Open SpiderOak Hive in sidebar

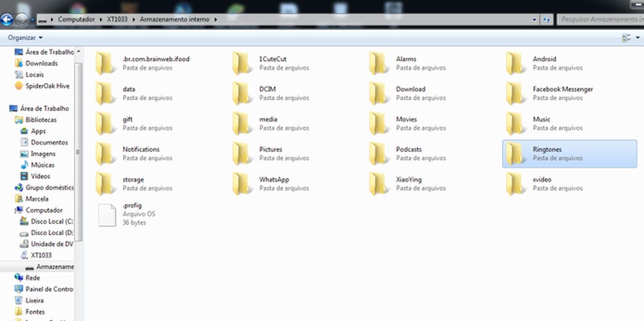pyautogui.click(x=42, y=86)
